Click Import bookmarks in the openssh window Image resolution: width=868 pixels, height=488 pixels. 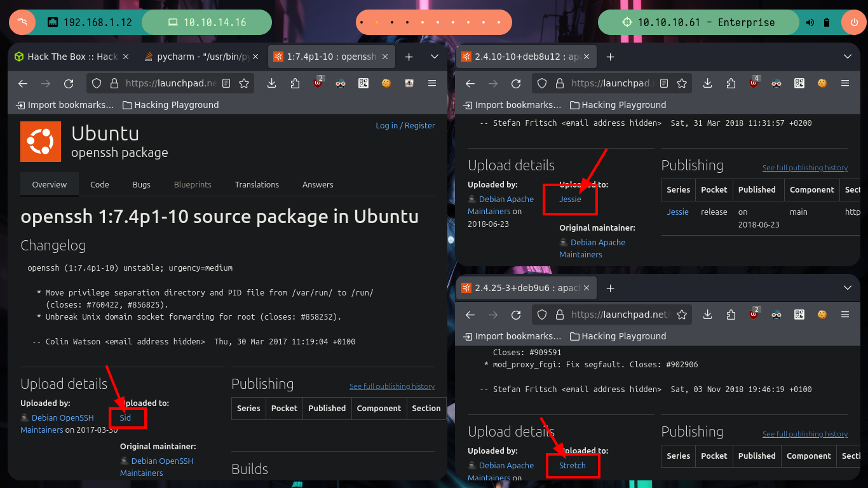(65, 105)
